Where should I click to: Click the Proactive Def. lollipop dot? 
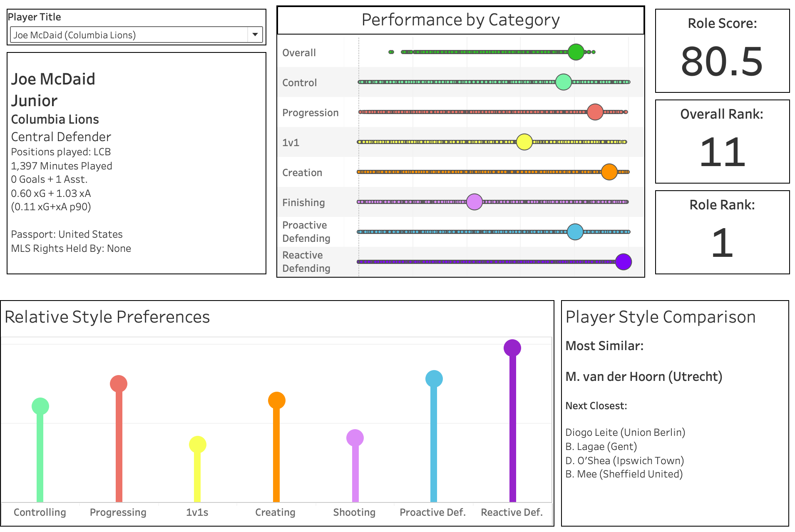[434, 379]
